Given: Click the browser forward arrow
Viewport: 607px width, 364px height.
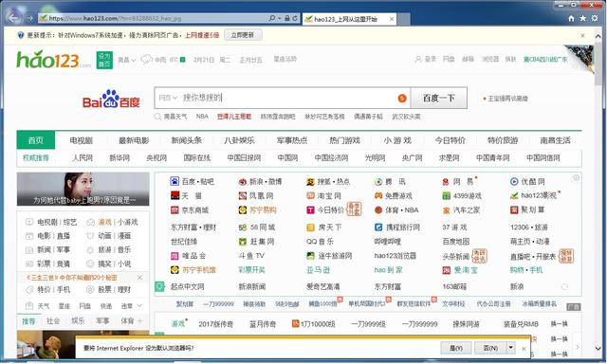Looking at the screenshot, I should pos(30,18).
